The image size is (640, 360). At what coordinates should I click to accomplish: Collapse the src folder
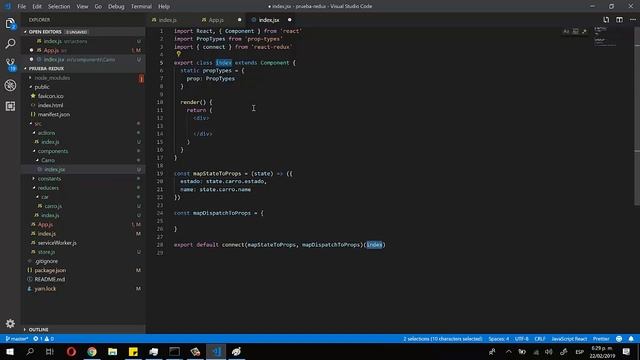(38, 123)
